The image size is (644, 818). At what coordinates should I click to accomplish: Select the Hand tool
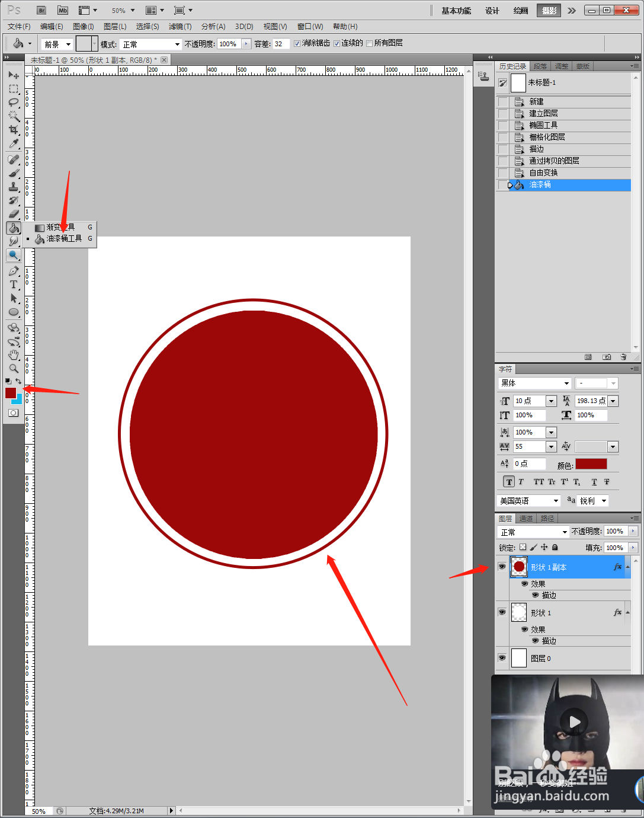point(13,355)
